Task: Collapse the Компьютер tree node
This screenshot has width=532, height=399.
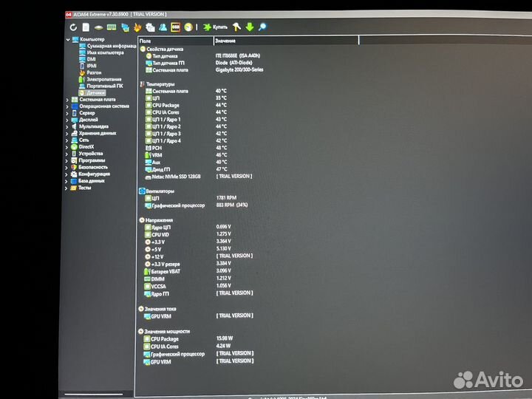Action: 68,39
